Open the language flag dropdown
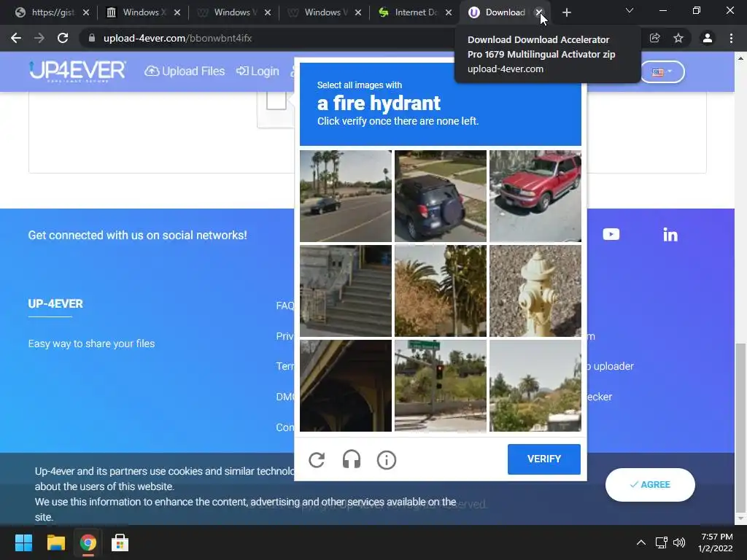 tap(662, 72)
